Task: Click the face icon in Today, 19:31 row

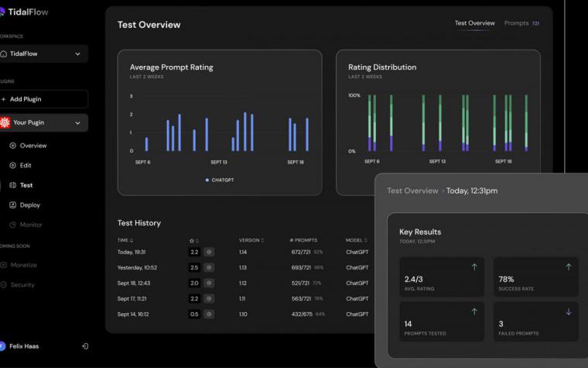Action: pyautogui.click(x=209, y=252)
